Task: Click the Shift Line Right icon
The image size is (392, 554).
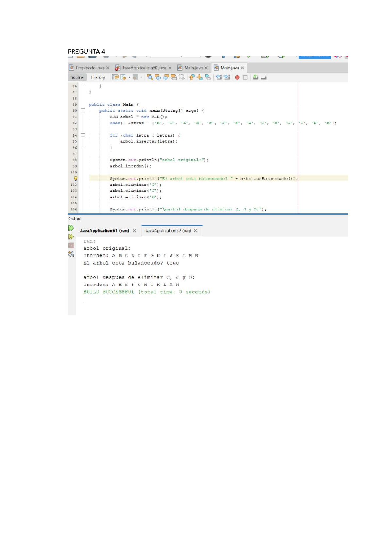Action: [x=227, y=77]
